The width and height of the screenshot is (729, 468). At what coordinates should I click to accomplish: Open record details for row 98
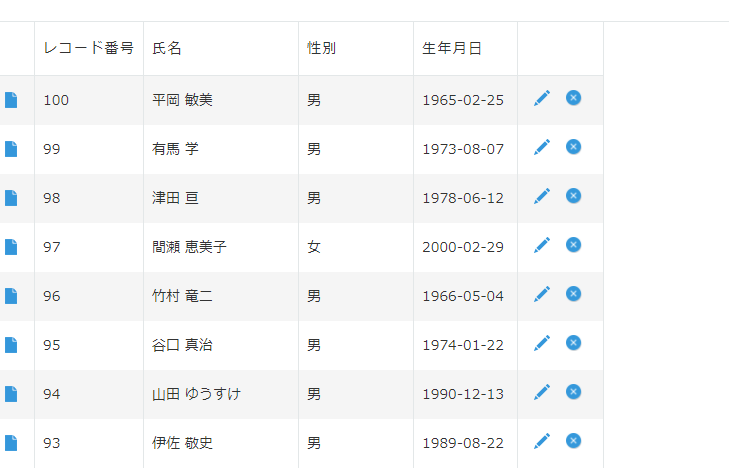point(11,198)
